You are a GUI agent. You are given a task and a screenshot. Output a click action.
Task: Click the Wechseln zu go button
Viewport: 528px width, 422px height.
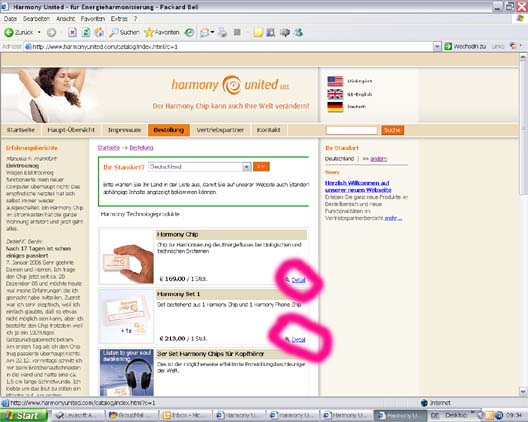click(465, 46)
